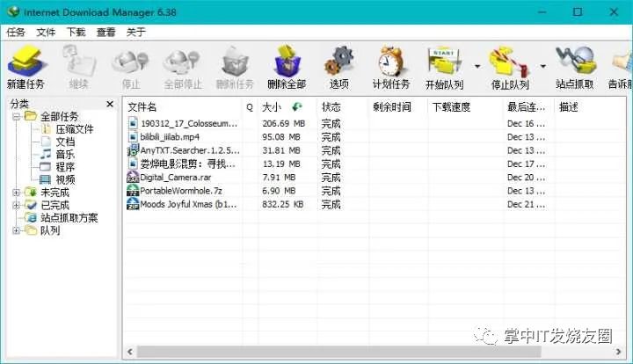
Task: Select 视频 category in tree
Action: tap(65, 179)
